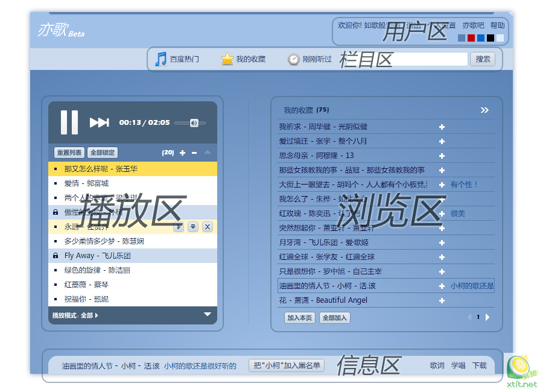Choose the red theme color swatch
This screenshot has height=392, width=543.
coord(471,38)
